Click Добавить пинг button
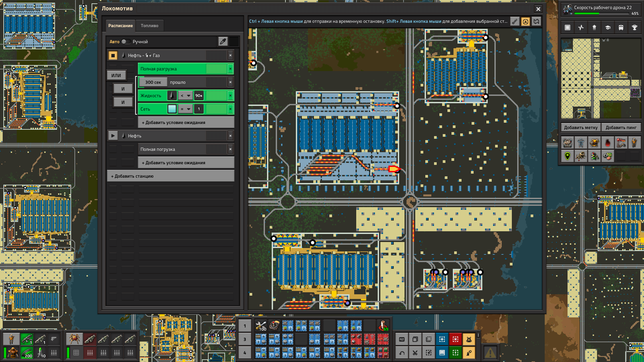 pos(621,127)
